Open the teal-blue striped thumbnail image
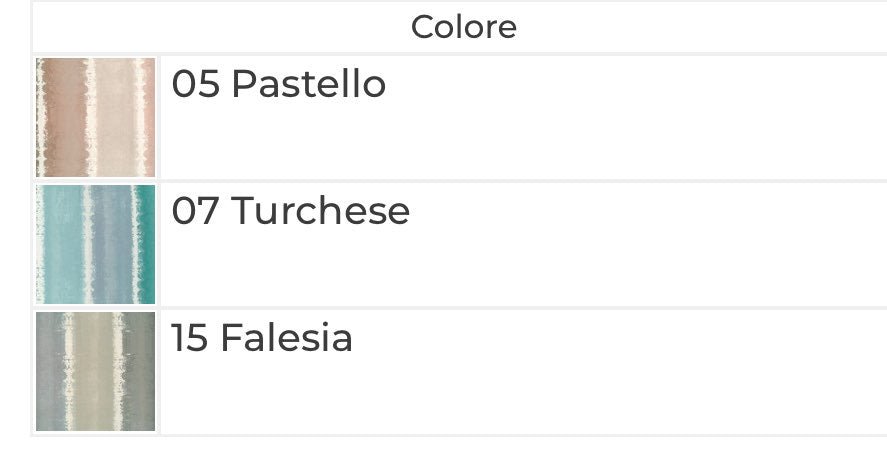The width and height of the screenshot is (887, 470). 96,244
